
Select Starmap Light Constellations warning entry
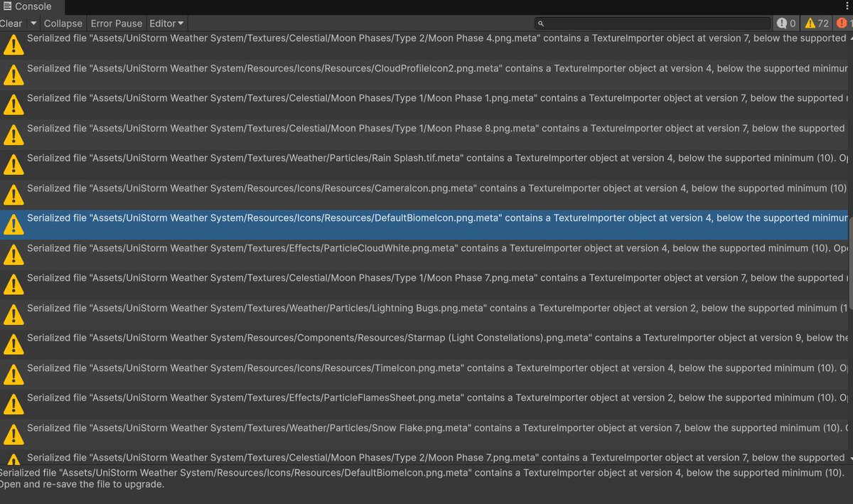pos(424,345)
